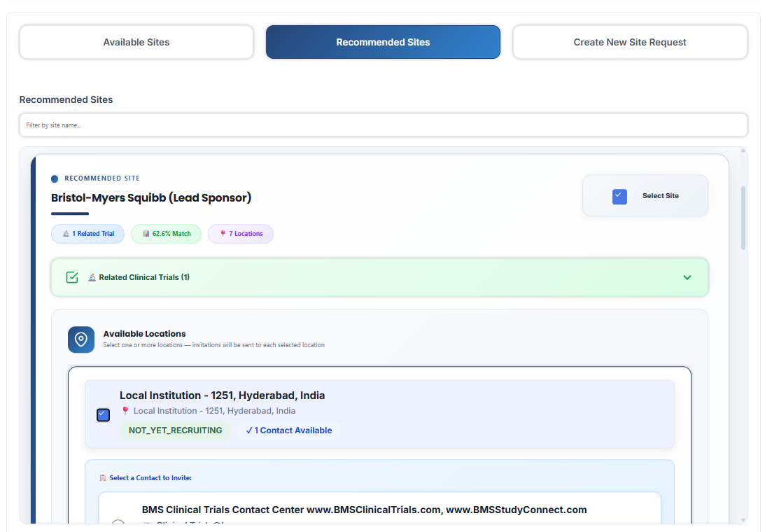Uncheck the Local Institution - 1251 location checkbox
The height and width of the screenshot is (532, 772).
[x=103, y=414]
